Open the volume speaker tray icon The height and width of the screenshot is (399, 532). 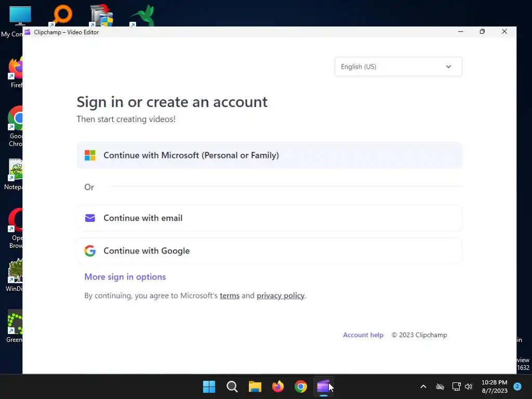click(469, 387)
